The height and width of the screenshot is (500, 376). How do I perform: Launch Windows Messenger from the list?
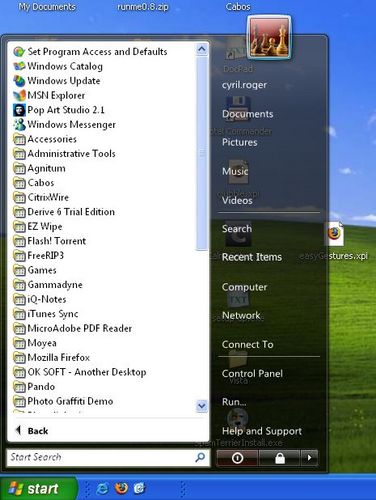(x=64, y=124)
